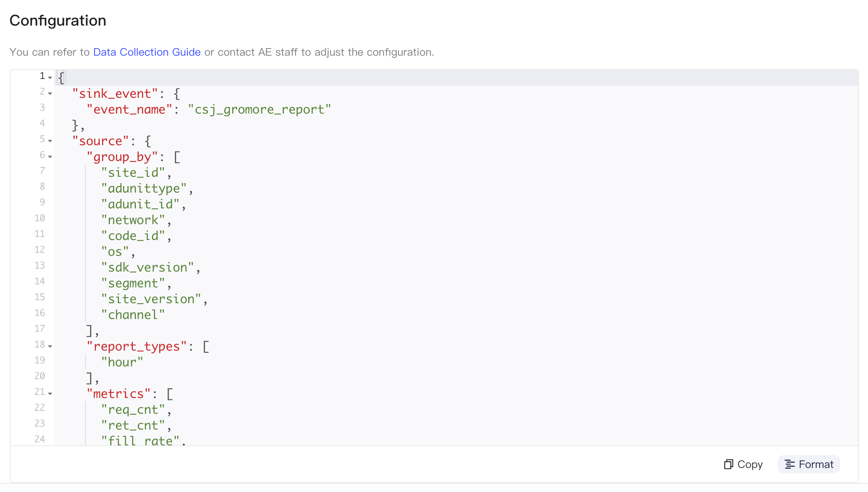
Task: Collapse the group_by array fold arrow
Action: click(x=50, y=156)
